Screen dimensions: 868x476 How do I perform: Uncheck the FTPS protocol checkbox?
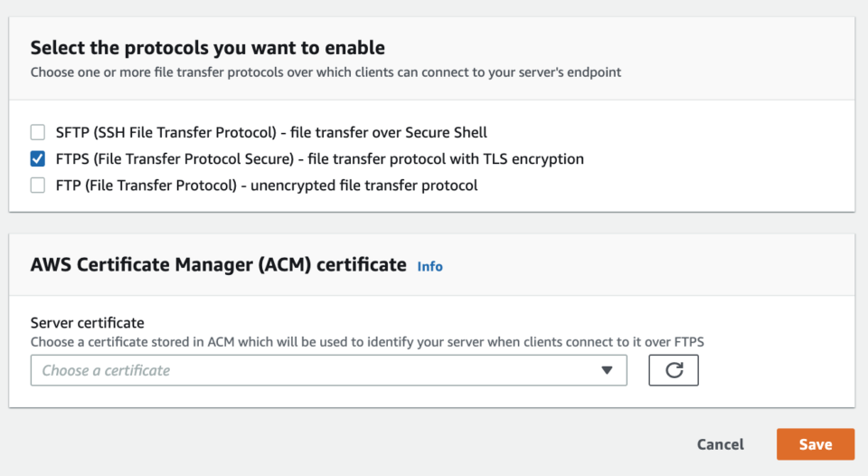coord(37,159)
